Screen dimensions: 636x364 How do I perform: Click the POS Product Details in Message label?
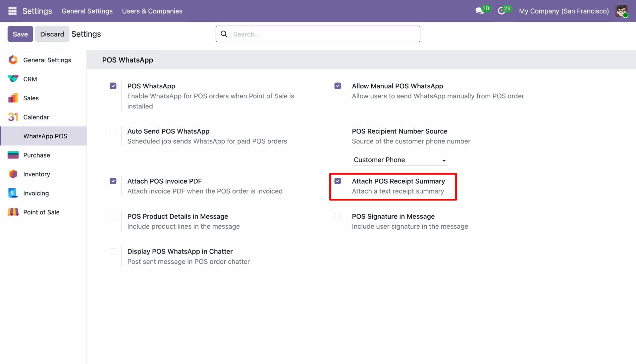[178, 216]
